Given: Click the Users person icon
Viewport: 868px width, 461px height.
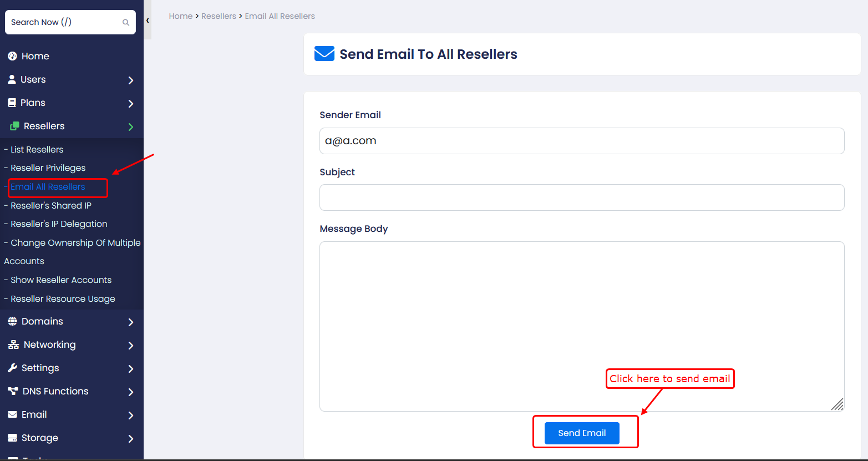Looking at the screenshot, I should tap(12, 79).
